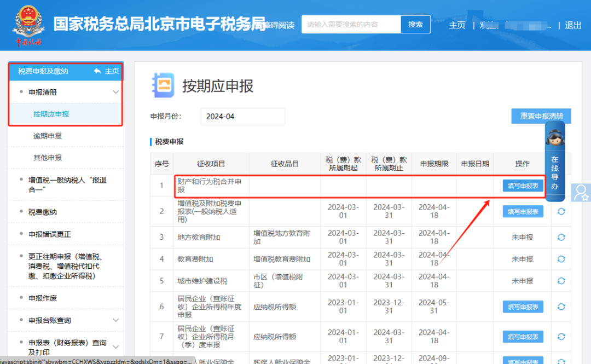Click 未申报 status in 教育费附加 row
The height and width of the screenshot is (364, 591).
(x=522, y=259)
